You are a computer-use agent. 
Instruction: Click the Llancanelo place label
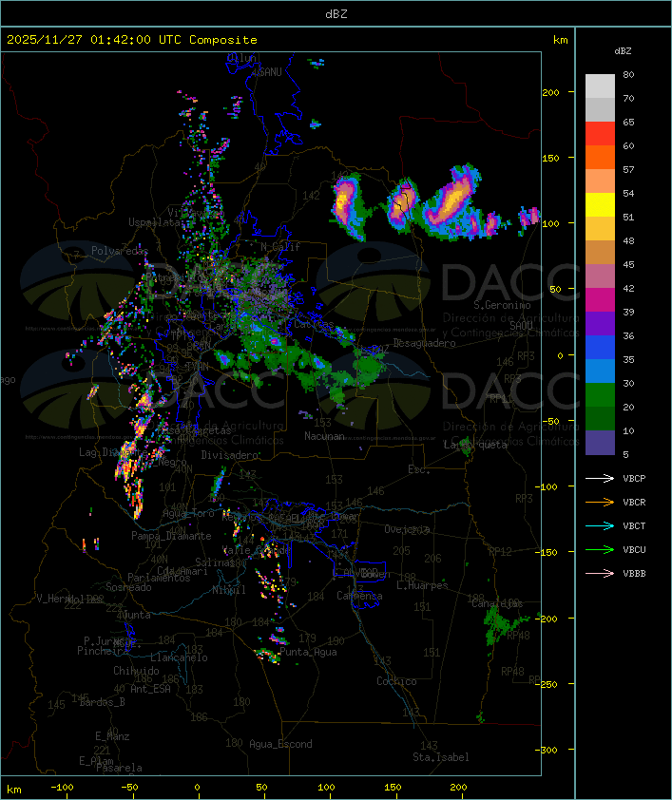point(179,657)
